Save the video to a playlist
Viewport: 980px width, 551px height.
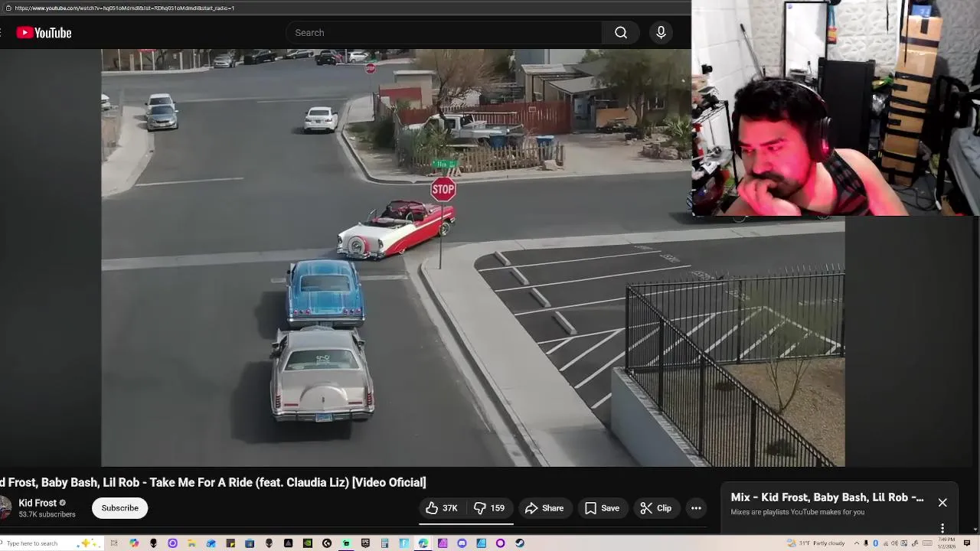[x=603, y=508]
